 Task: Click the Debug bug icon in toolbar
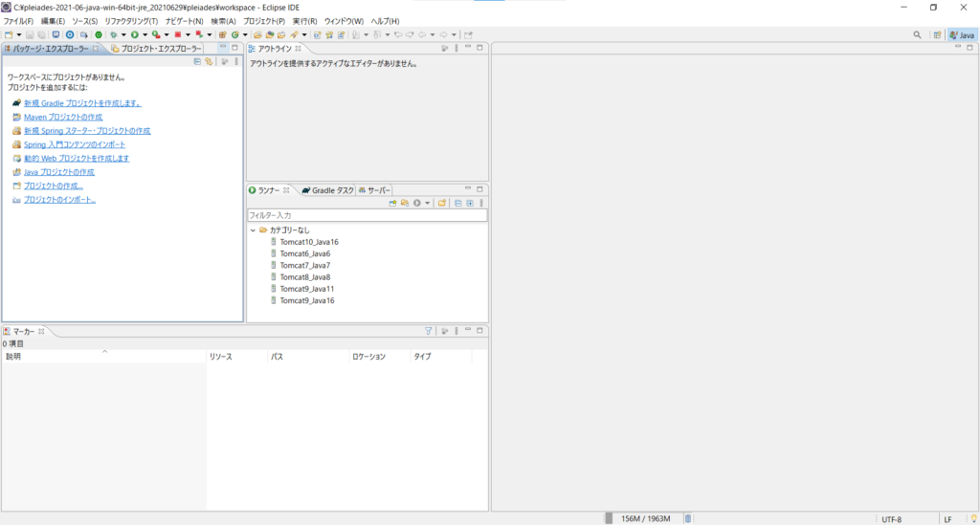click(x=113, y=34)
